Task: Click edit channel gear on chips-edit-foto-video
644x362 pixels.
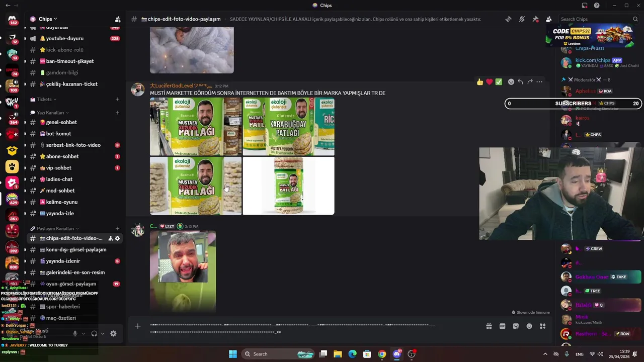Action: (117, 238)
